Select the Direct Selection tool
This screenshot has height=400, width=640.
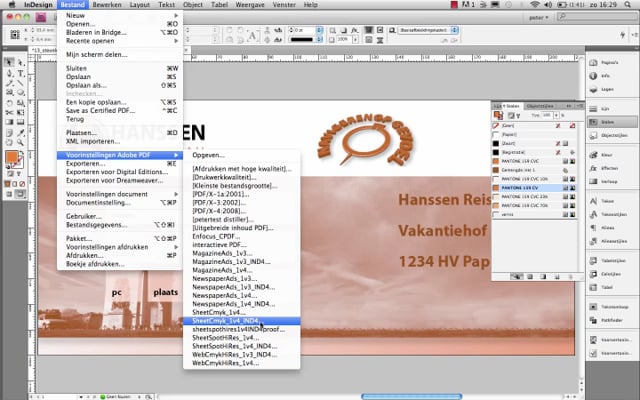(x=20, y=62)
